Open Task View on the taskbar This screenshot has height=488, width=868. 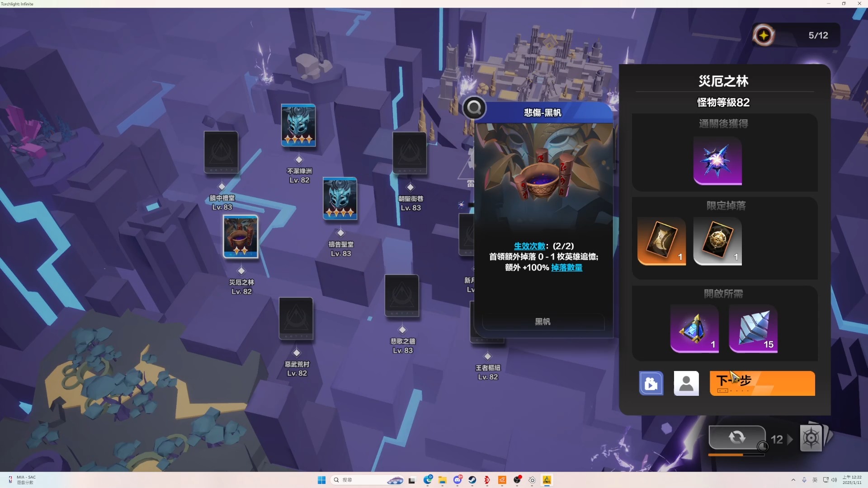[x=412, y=480]
